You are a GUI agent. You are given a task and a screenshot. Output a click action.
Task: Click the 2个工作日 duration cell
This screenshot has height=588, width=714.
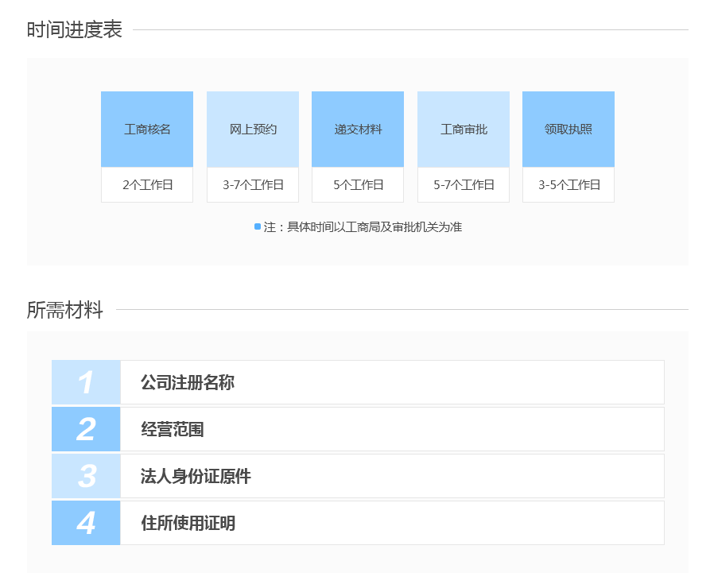147,185
